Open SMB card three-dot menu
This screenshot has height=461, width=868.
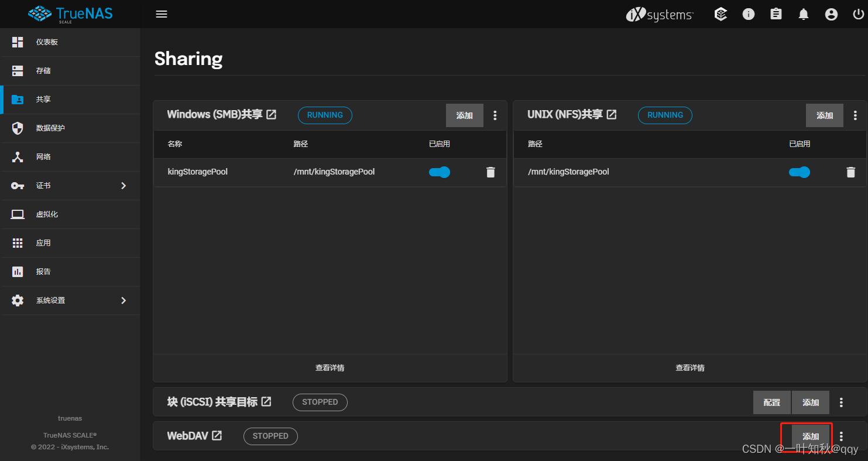coord(495,115)
